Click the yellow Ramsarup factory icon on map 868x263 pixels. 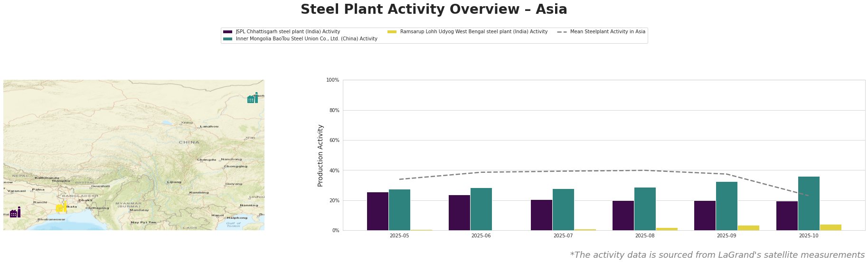coord(61,207)
